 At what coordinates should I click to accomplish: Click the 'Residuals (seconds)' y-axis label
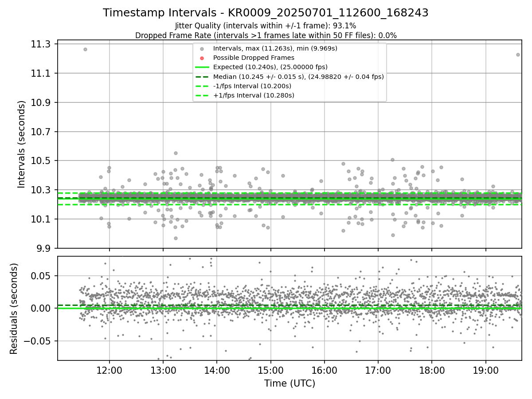point(14,309)
